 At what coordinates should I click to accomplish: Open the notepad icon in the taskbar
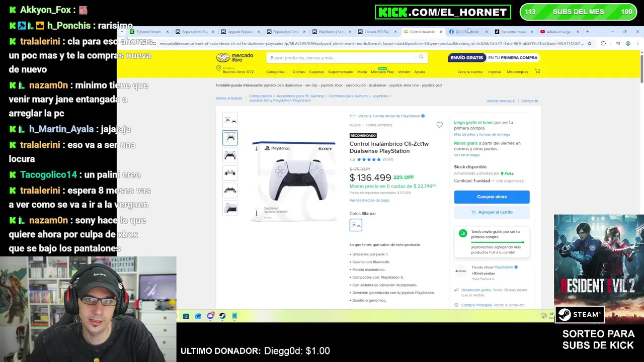click(x=234, y=316)
